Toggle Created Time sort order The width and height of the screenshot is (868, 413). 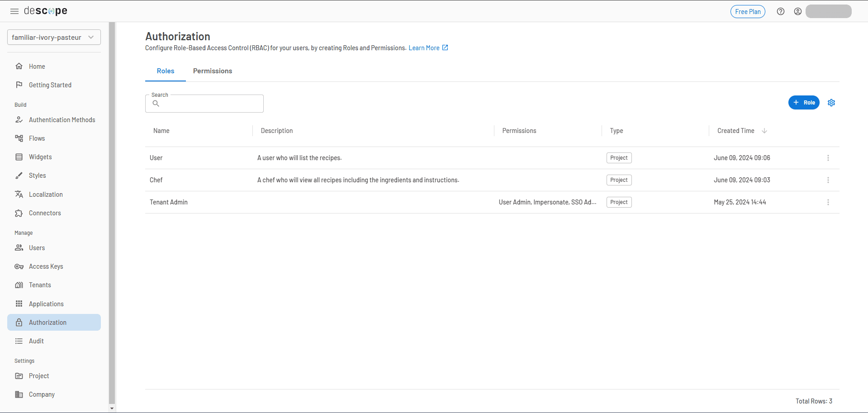(x=764, y=131)
